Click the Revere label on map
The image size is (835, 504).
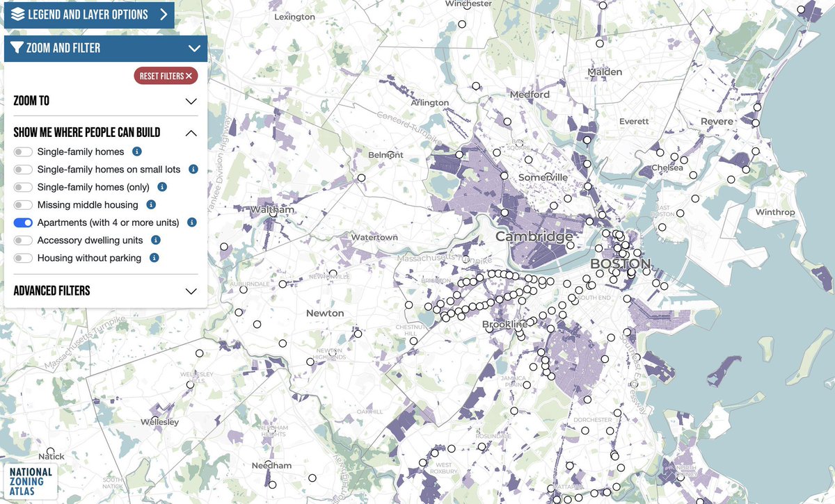click(x=717, y=121)
